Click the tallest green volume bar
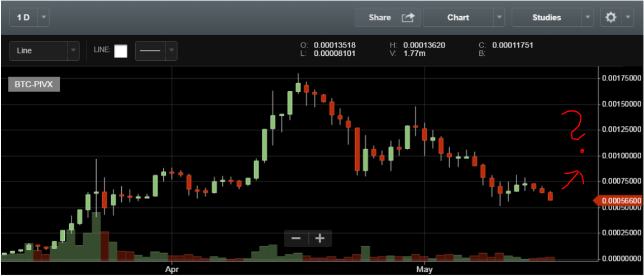 point(96,236)
